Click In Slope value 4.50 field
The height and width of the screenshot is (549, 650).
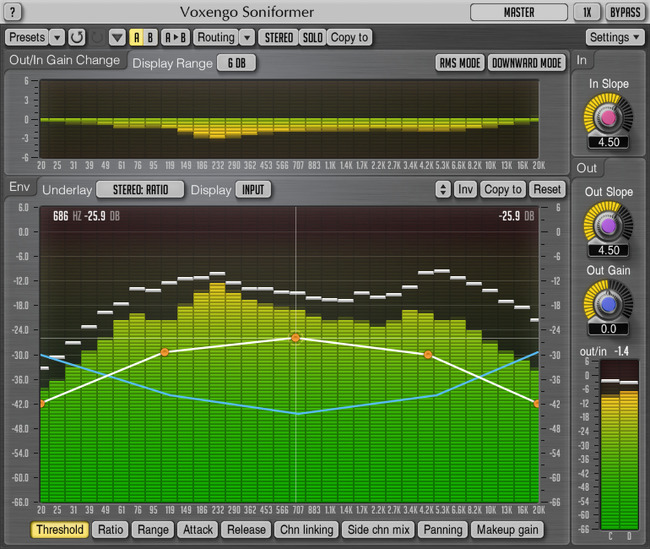pos(608,142)
